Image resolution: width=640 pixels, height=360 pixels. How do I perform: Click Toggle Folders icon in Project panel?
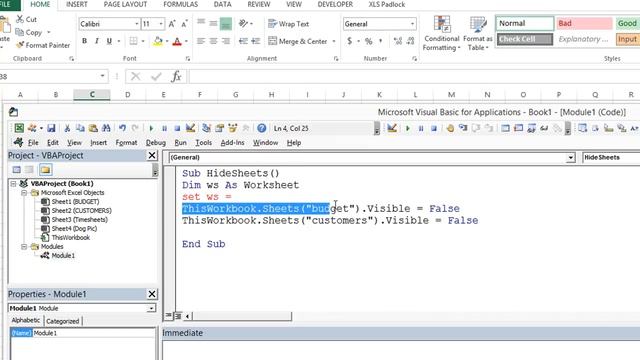coord(45,169)
